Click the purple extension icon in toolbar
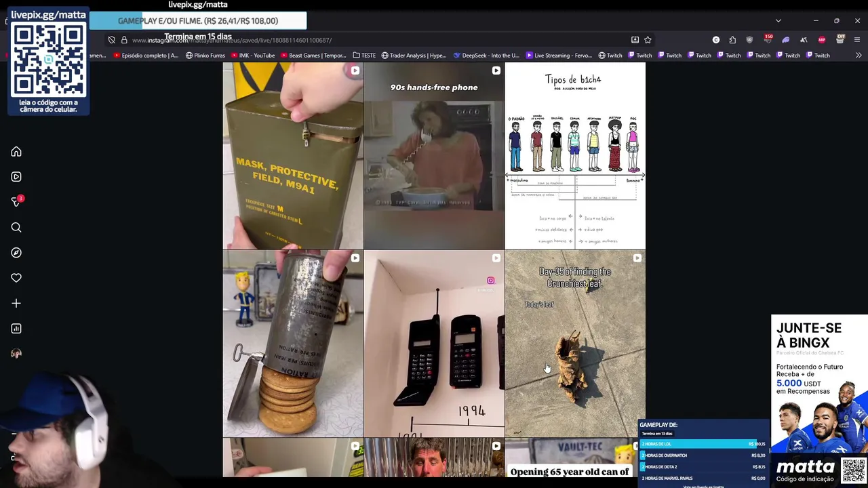The height and width of the screenshot is (488, 868). (x=786, y=40)
